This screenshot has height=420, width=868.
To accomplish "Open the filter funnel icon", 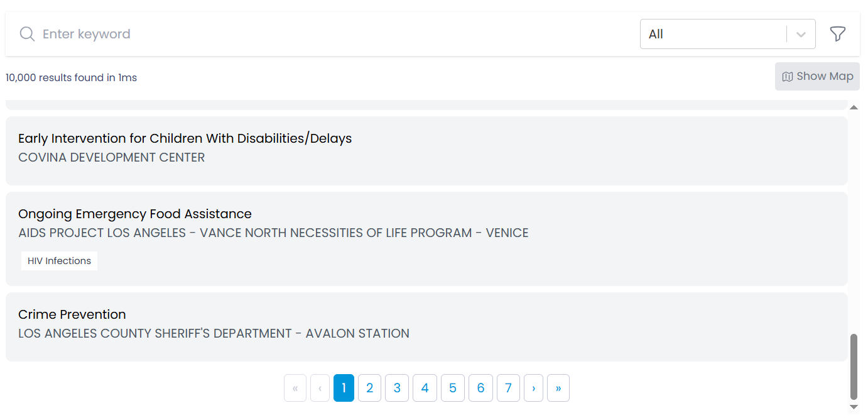I will (x=837, y=34).
